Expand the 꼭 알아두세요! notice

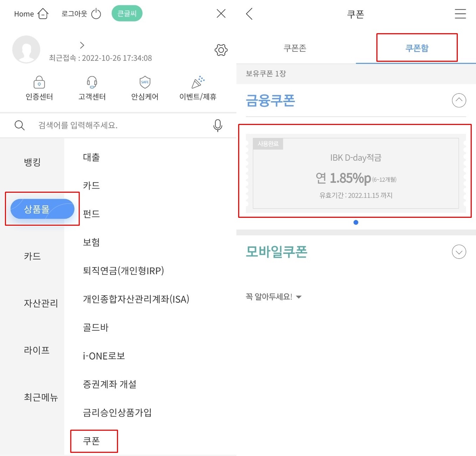pyautogui.click(x=299, y=297)
